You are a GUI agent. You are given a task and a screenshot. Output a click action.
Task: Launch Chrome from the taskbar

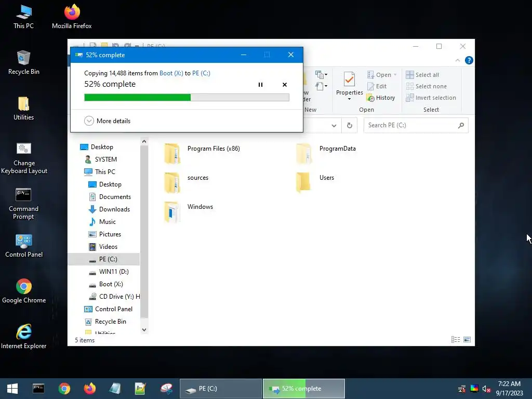tap(64, 389)
